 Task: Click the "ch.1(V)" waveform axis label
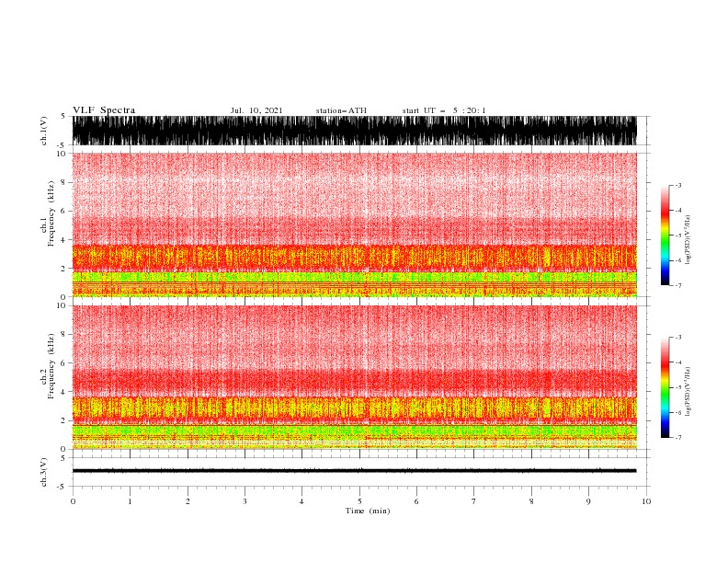[44, 131]
